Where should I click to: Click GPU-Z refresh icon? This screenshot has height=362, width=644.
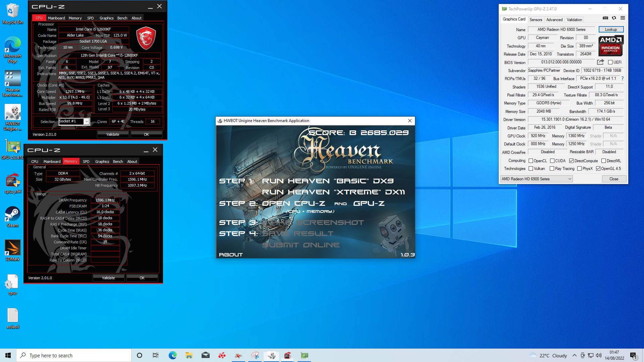614,18
